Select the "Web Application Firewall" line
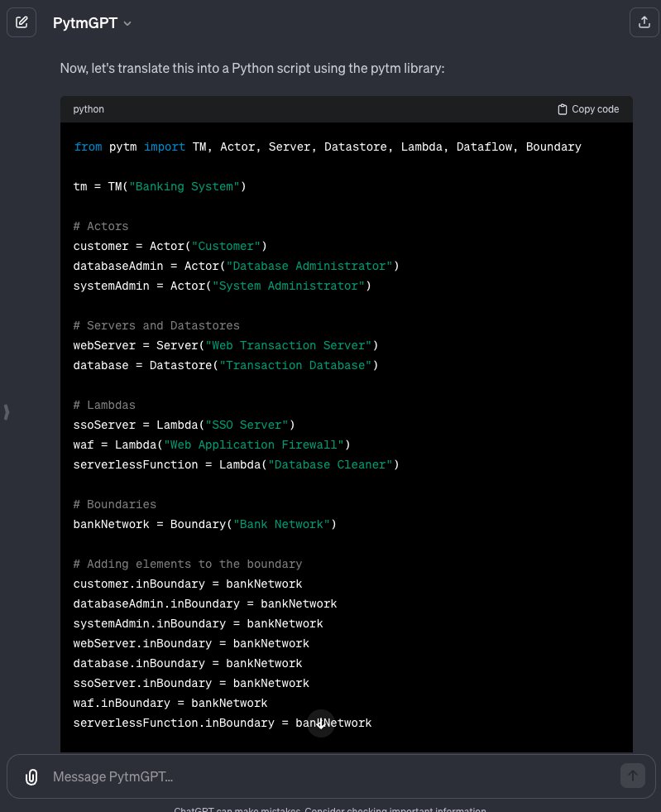This screenshot has width=661, height=812. [x=212, y=444]
